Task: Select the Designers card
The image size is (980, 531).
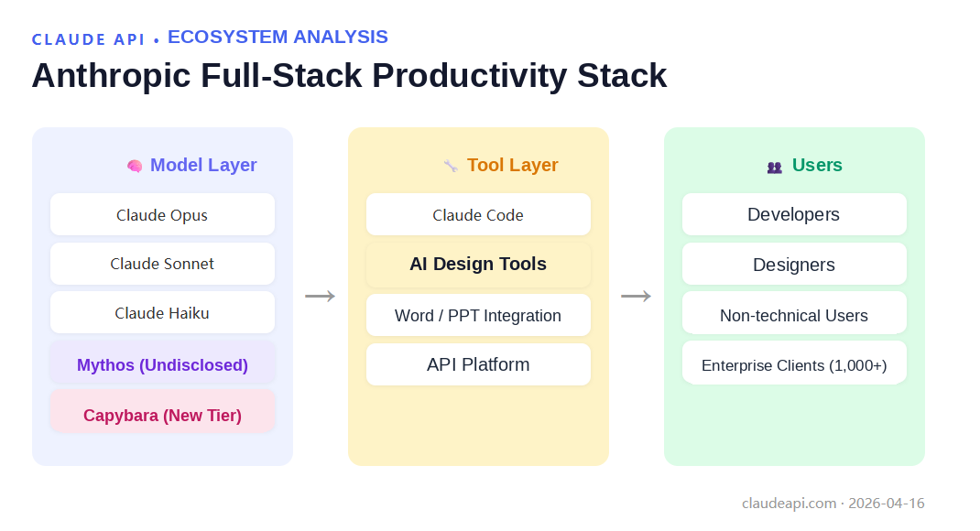Action: pyautogui.click(x=794, y=264)
